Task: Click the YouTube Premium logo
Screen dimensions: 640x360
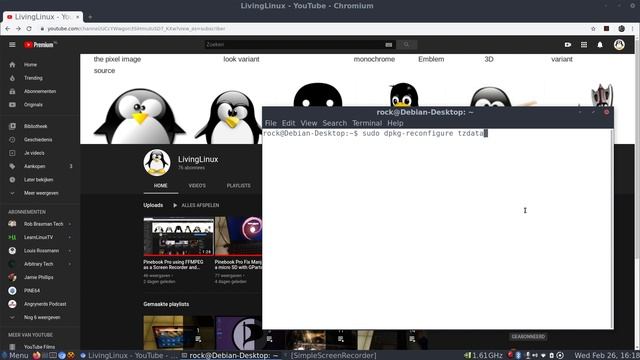Action: point(40,45)
